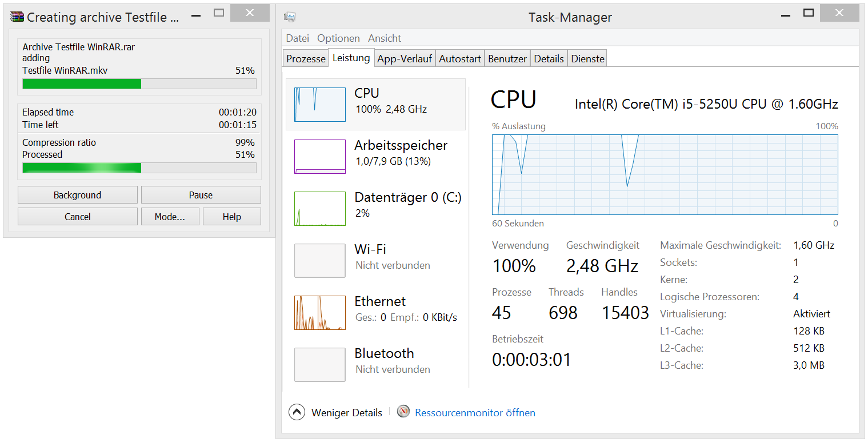This screenshot has height=442, width=868.
Task: Switch to the Leistung tab
Action: pyautogui.click(x=351, y=58)
